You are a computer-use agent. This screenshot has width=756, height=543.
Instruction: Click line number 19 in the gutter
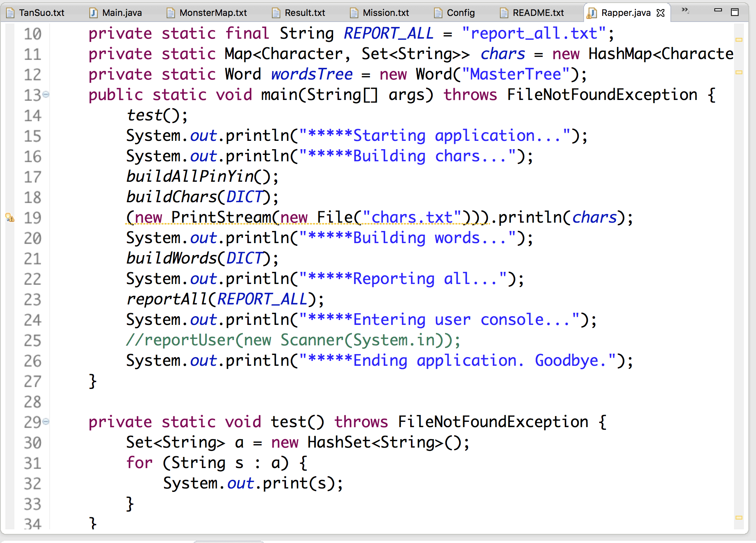tap(33, 218)
